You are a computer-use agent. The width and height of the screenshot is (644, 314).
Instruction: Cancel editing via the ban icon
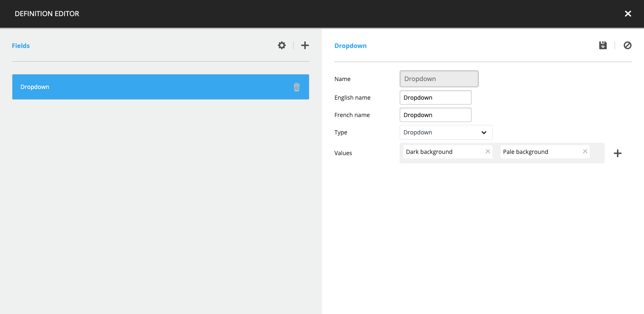click(x=627, y=45)
